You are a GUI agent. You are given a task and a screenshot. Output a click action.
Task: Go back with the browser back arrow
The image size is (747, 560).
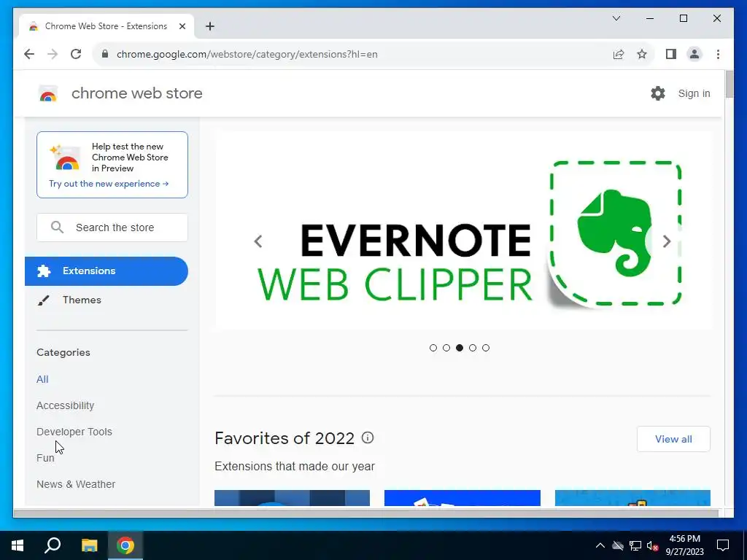[29, 54]
